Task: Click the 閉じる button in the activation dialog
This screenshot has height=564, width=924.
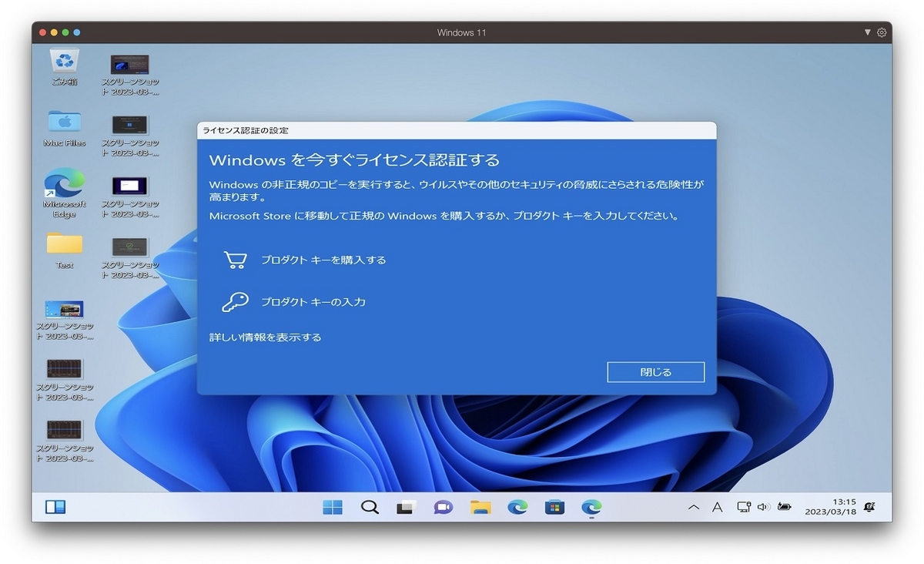Action: coord(656,372)
